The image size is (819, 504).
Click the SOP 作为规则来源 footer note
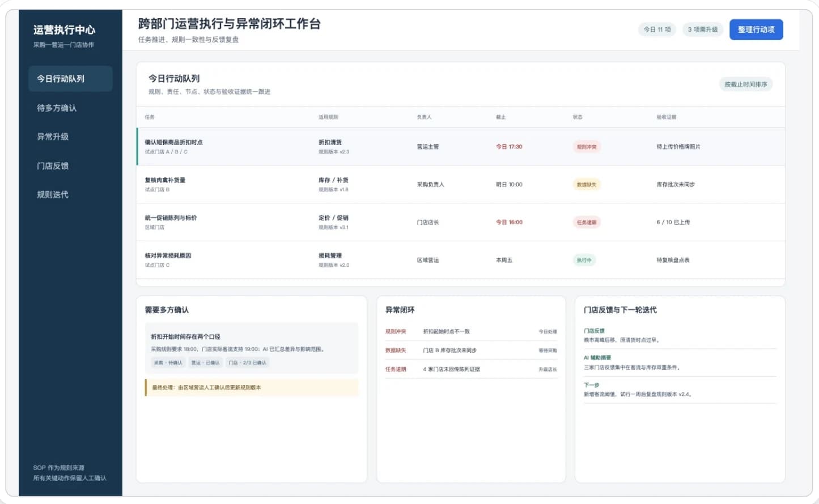tap(58, 468)
